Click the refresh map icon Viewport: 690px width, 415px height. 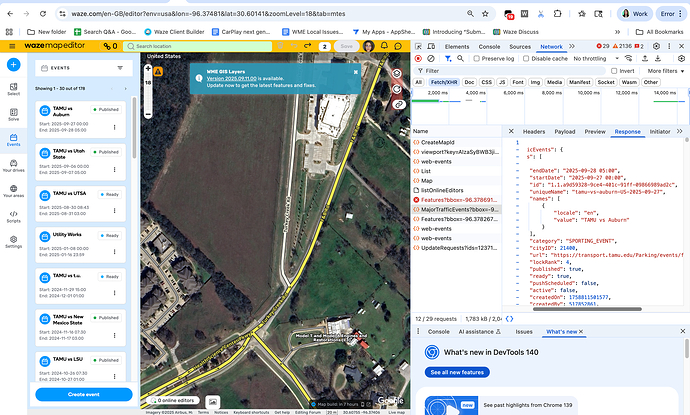(x=397, y=89)
